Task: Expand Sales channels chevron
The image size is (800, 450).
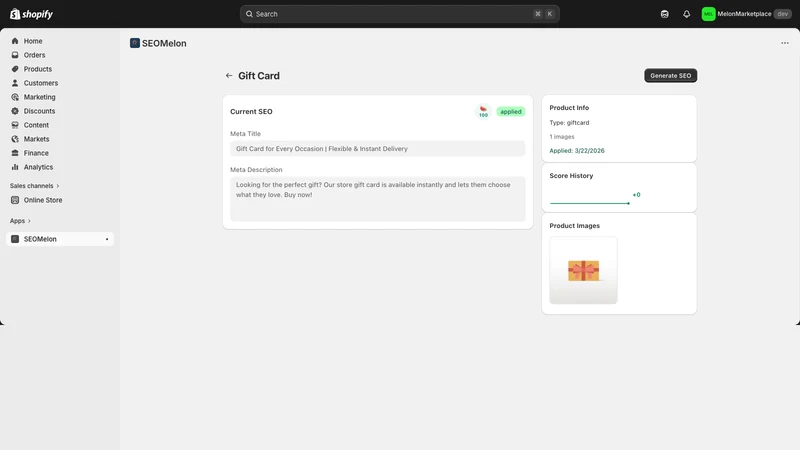Action: pyautogui.click(x=58, y=186)
